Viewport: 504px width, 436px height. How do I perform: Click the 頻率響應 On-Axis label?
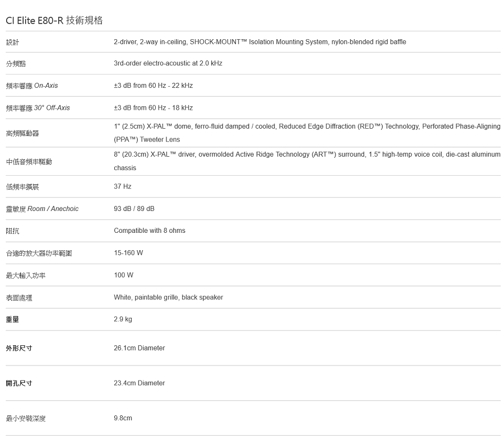pyautogui.click(x=32, y=86)
